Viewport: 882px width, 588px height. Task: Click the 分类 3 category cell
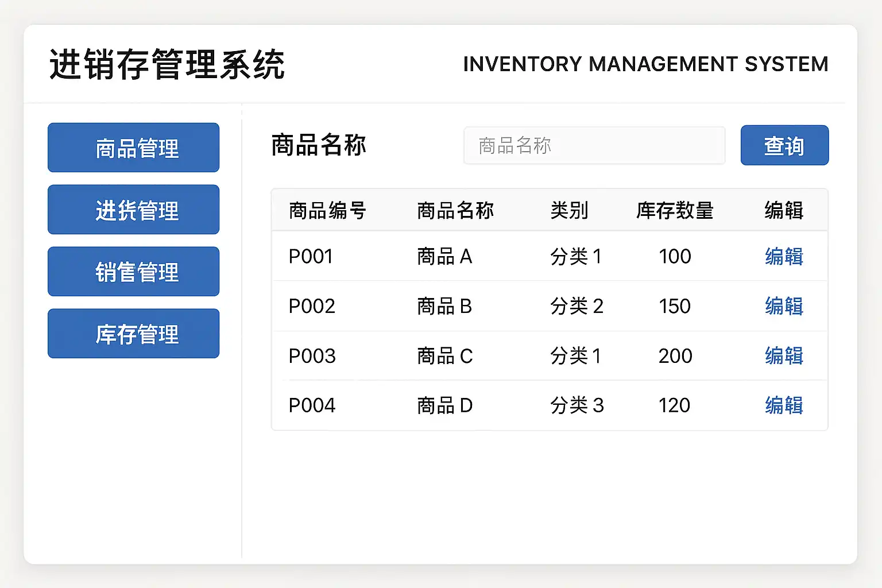(577, 405)
